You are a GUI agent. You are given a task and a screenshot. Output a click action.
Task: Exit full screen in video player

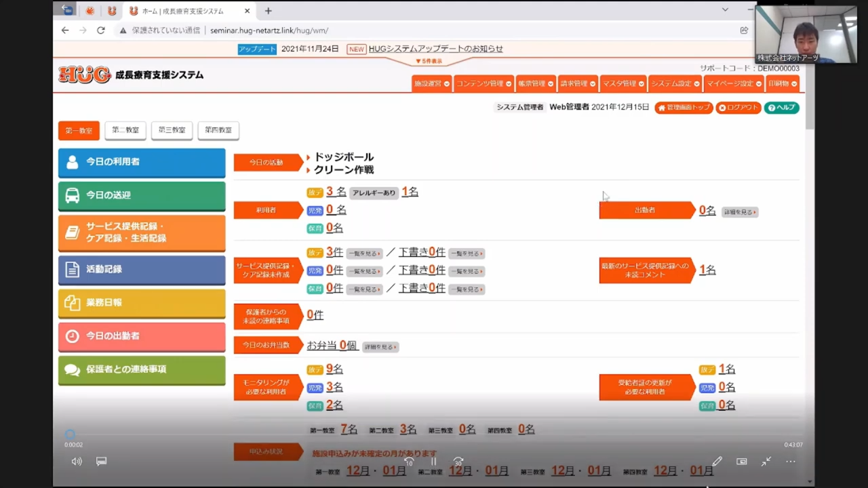[x=766, y=462]
